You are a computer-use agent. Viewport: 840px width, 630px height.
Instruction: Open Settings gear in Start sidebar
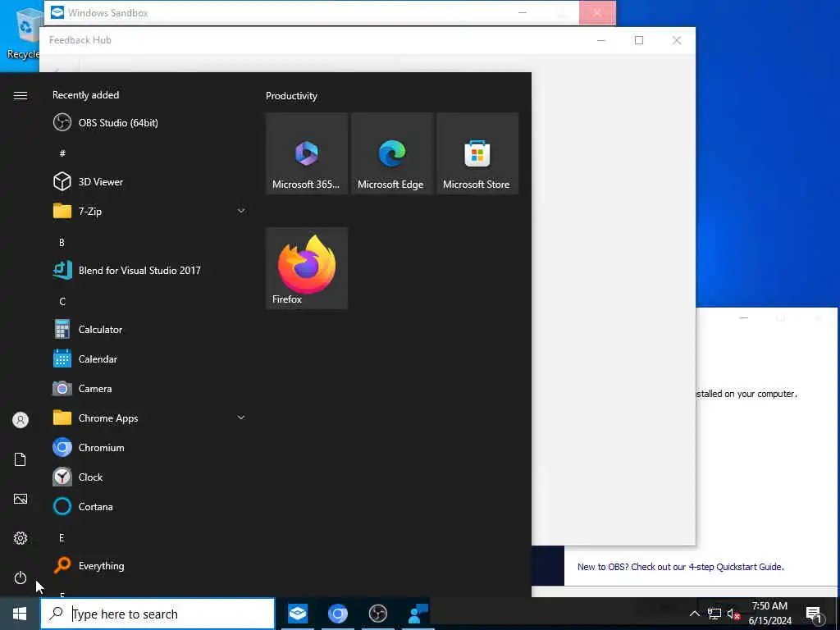tap(21, 538)
